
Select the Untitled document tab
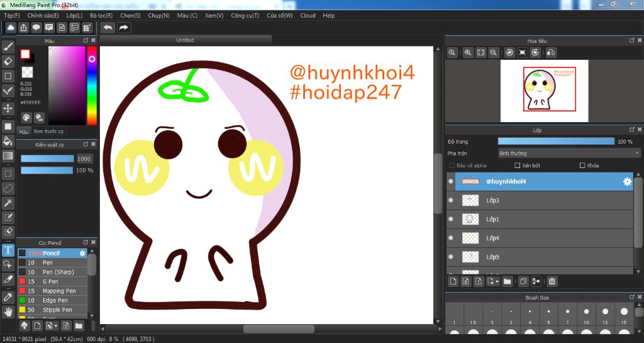(186, 40)
